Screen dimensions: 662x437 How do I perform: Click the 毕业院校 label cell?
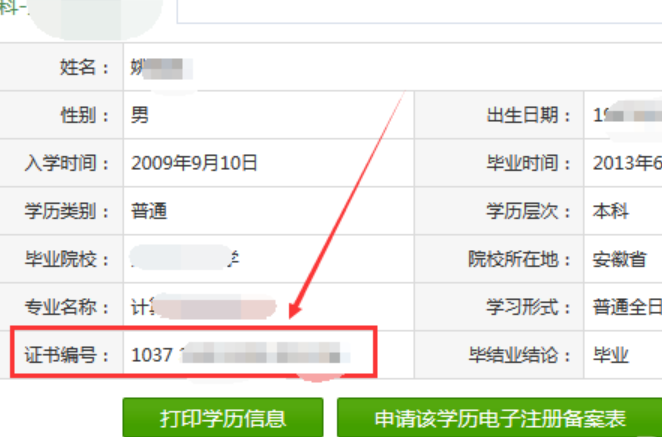tap(61, 259)
